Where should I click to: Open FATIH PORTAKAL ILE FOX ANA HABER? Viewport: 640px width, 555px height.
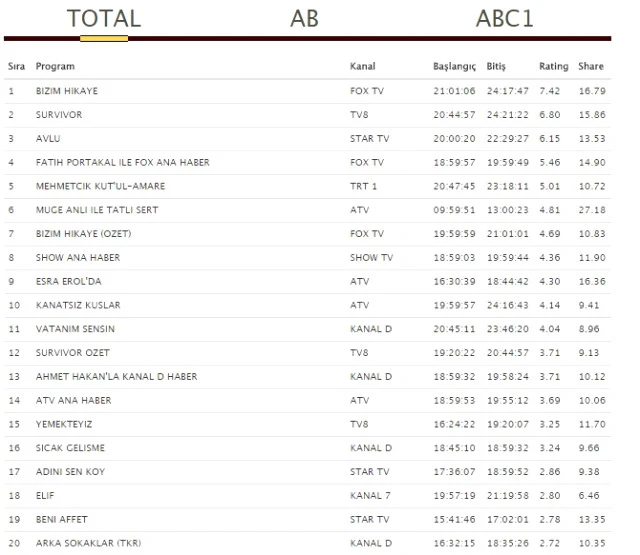[x=122, y=162]
